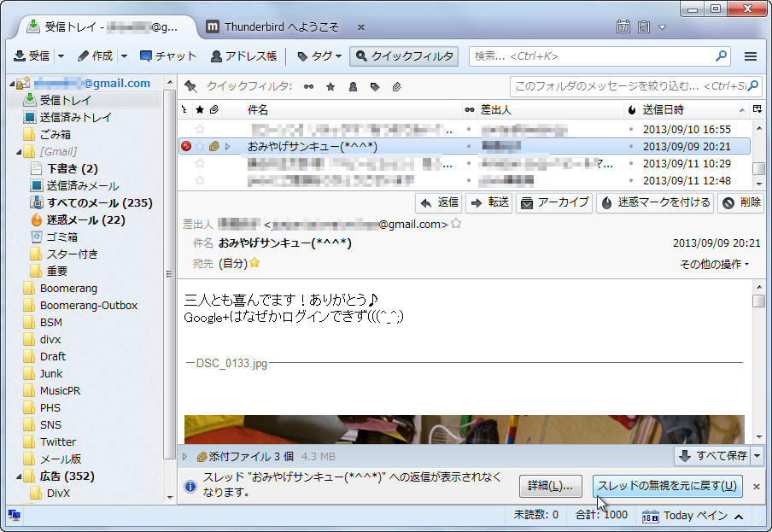Image resolution: width=772 pixels, height=532 pixels.
Task: Toggle the starred-only quick filter
Action: [x=330, y=86]
